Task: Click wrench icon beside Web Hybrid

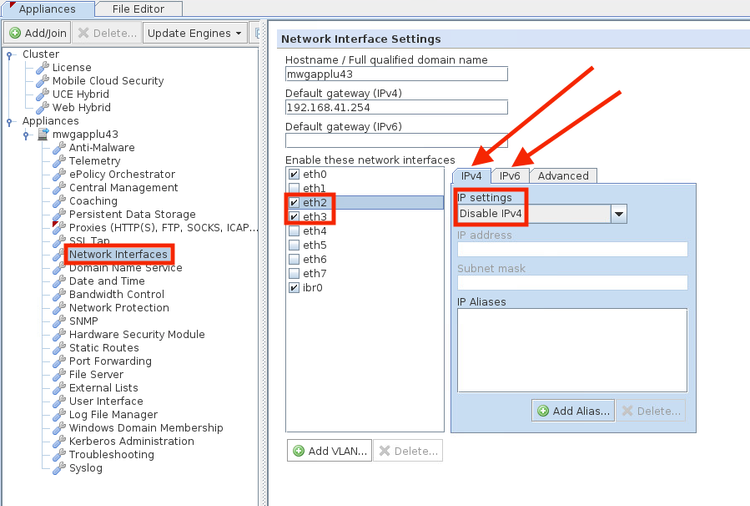Action: 43,107
